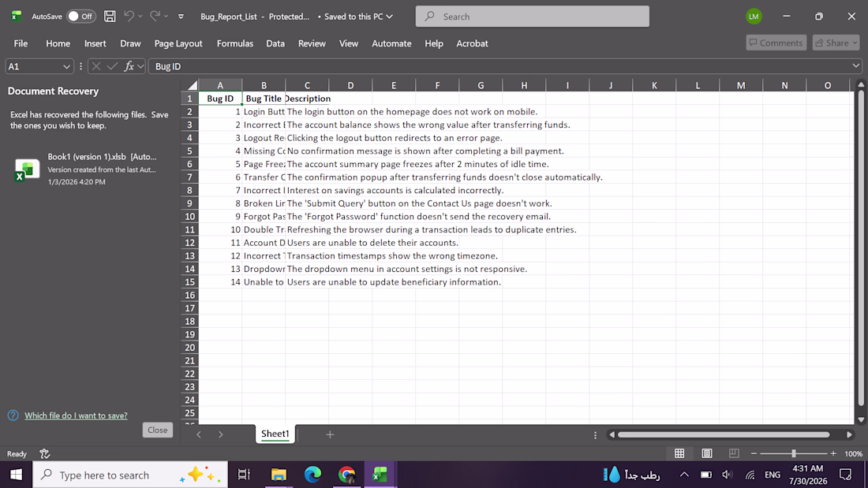868x488 pixels.
Task: Open Windows Start menu
Action: (16, 475)
